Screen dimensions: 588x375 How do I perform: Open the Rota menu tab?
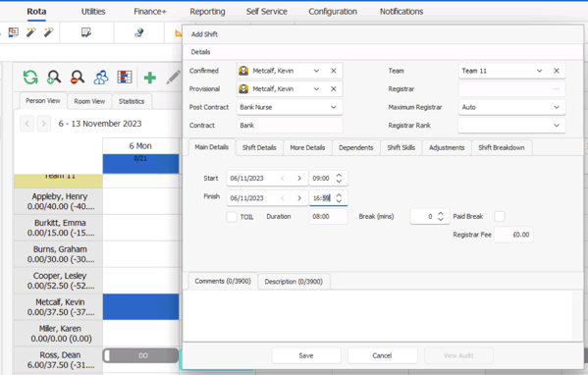(x=36, y=12)
